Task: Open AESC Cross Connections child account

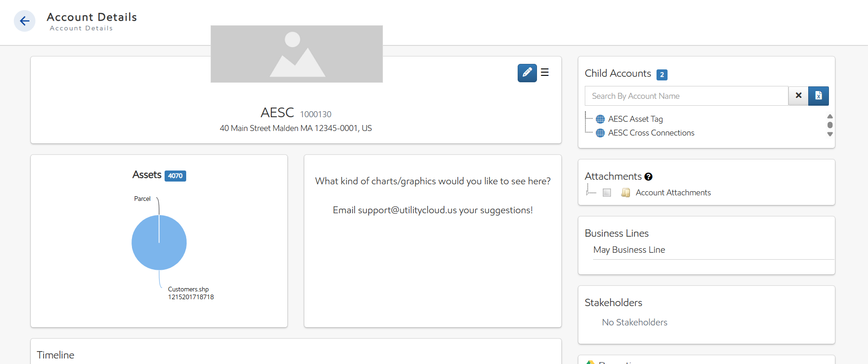Action: (x=651, y=133)
